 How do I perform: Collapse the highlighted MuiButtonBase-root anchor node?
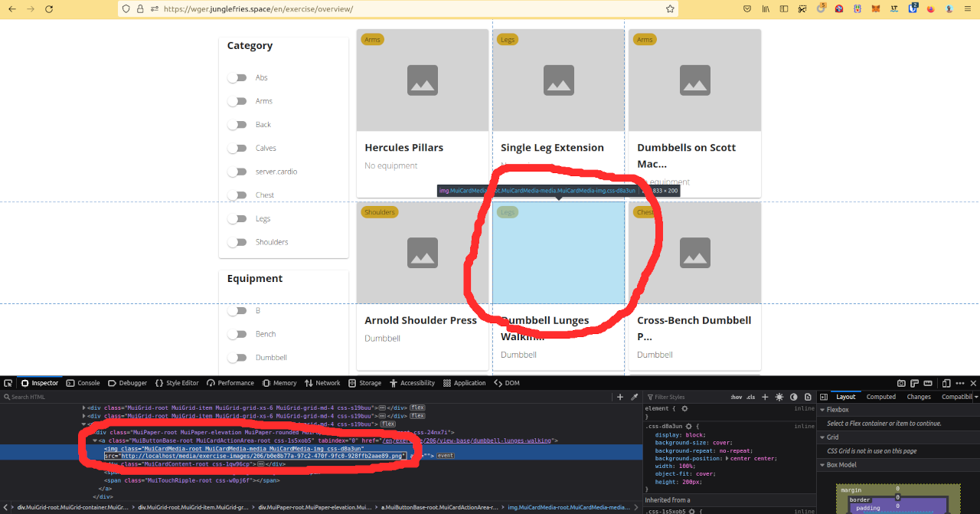pos(93,440)
